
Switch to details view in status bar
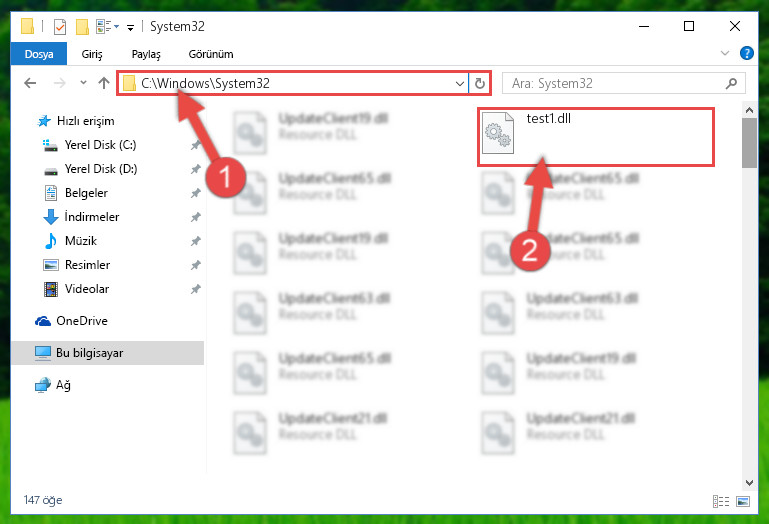(720, 501)
